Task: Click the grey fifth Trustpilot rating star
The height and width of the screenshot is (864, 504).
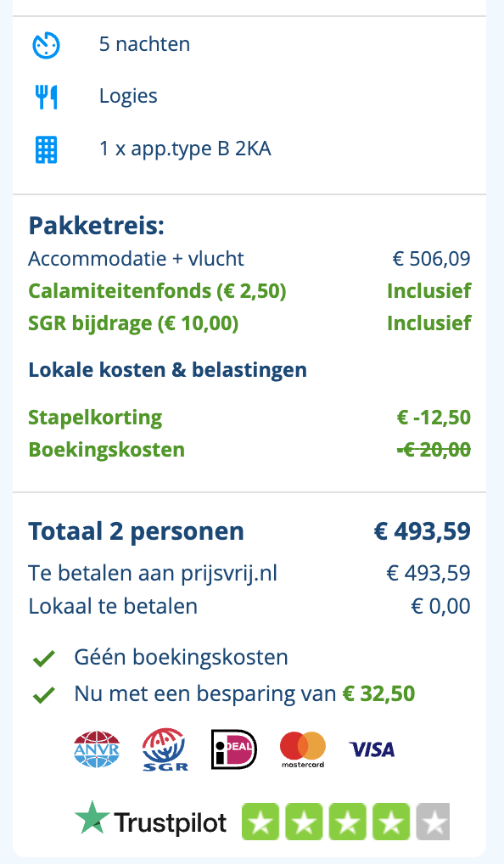Action: click(x=433, y=822)
